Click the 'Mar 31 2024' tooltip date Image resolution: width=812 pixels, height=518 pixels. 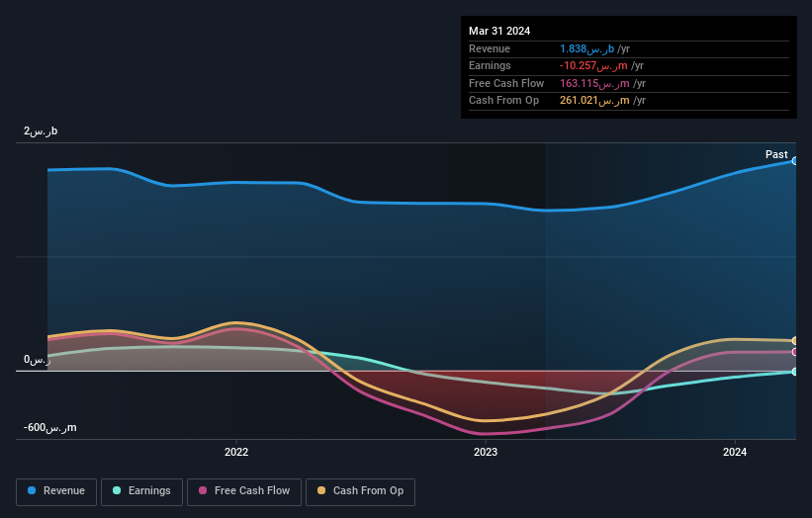[499, 31]
